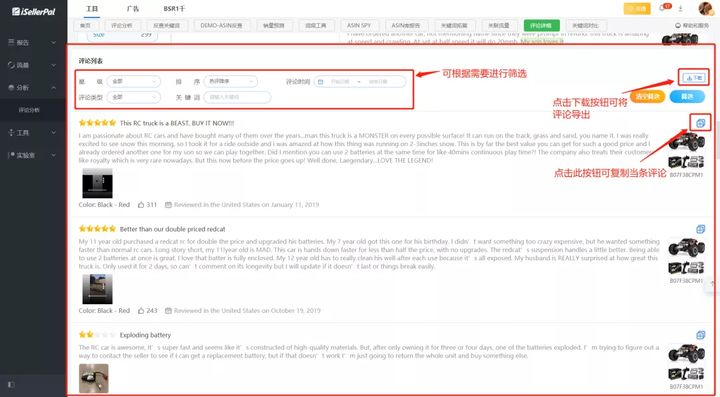This screenshot has height=397, width=720.
Task: Open the 星级 star-level dropdown
Action: pos(134,81)
